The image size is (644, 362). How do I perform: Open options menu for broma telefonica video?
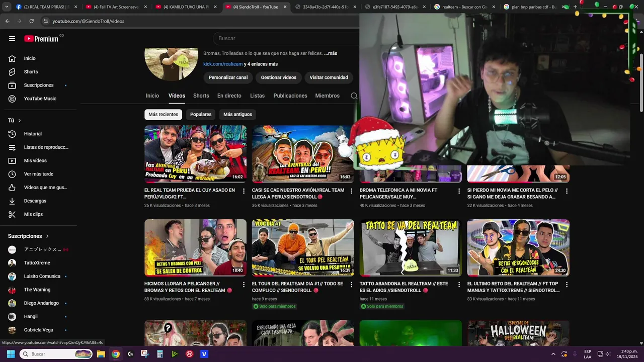(x=459, y=191)
